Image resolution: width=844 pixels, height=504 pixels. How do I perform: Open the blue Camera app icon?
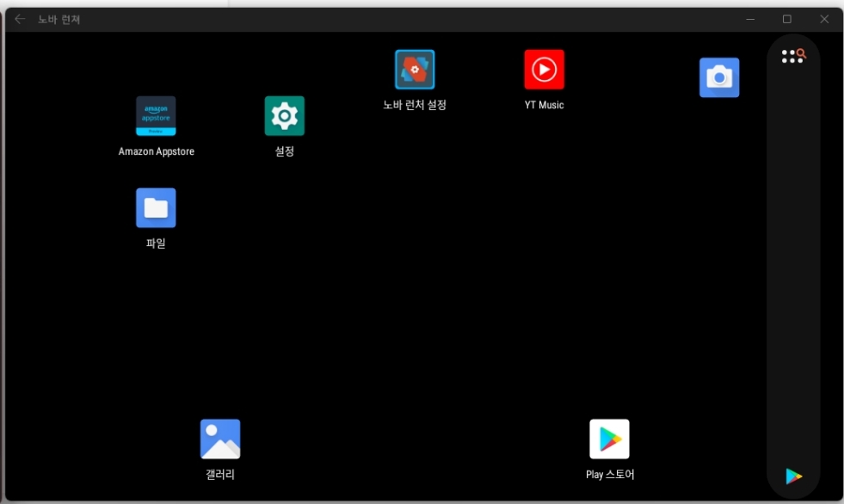point(719,77)
